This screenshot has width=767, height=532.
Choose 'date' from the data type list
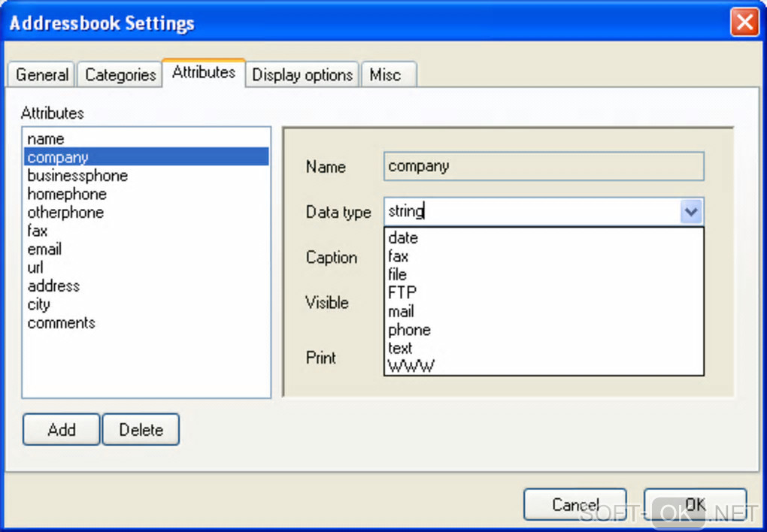tap(403, 238)
